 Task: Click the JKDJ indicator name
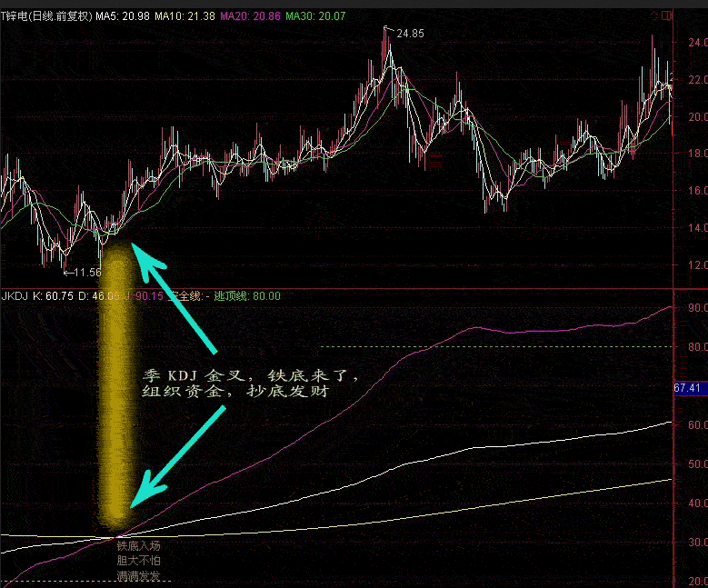click(x=15, y=296)
